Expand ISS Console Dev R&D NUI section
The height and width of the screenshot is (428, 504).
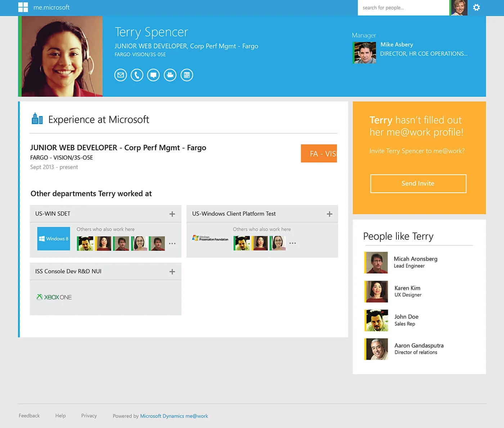(172, 272)
